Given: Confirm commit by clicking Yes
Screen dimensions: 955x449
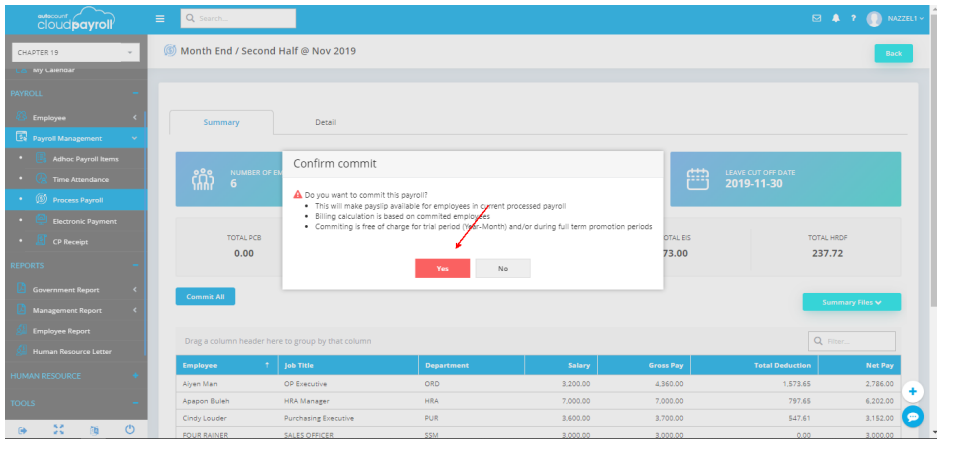Looking at the screenshot, I should point(442,268).
